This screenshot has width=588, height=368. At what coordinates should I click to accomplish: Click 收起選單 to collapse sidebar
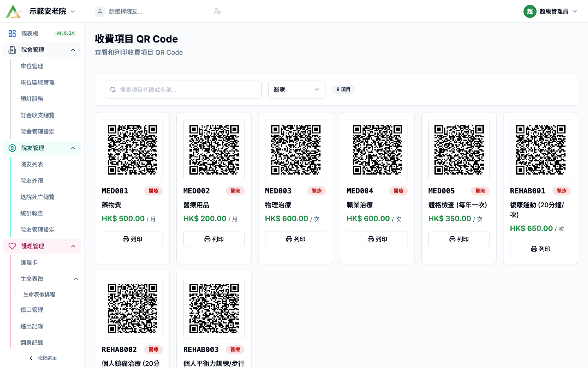pos(42,358)
